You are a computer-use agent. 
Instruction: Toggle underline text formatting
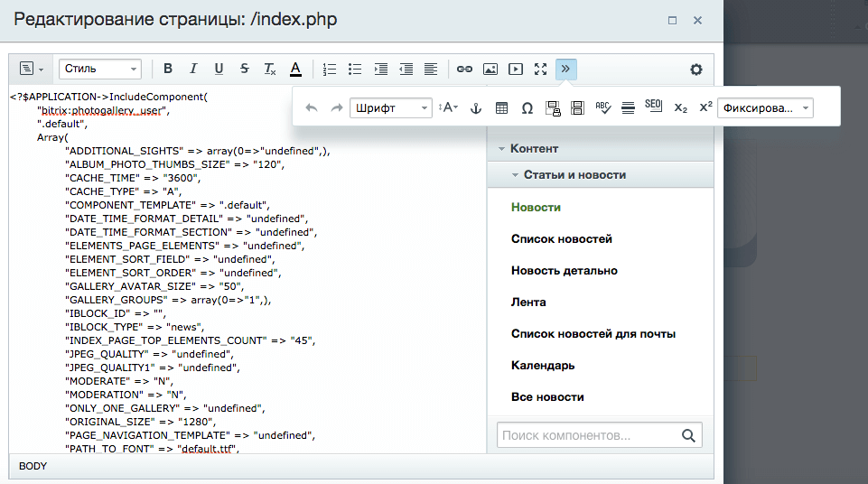point(219,69)
